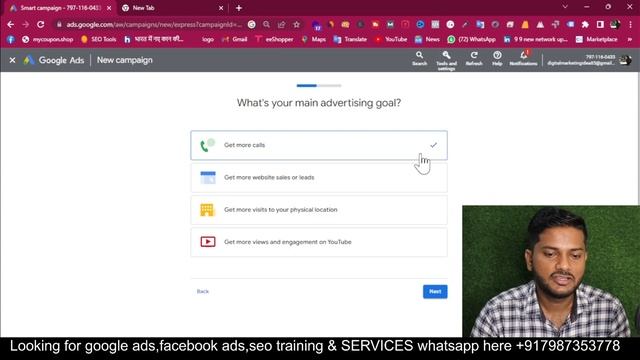Open account avatar in Google Ads header

tap(625, 60)
